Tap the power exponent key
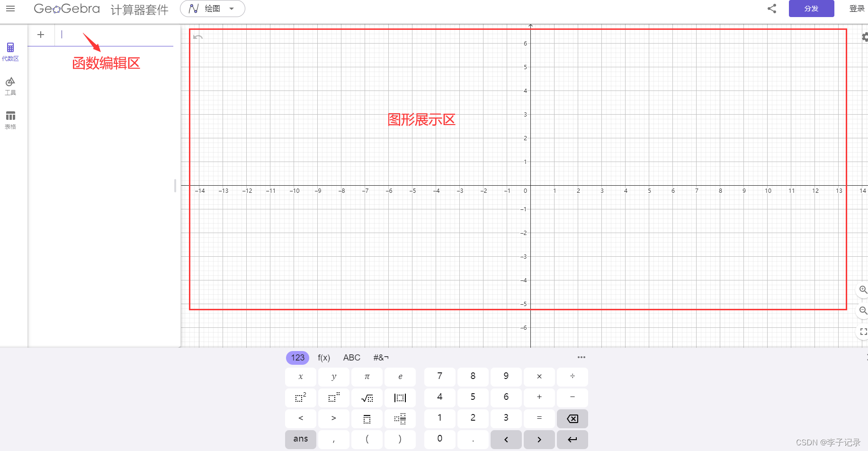This screenshot has height=451, width=868. point(334,397)
